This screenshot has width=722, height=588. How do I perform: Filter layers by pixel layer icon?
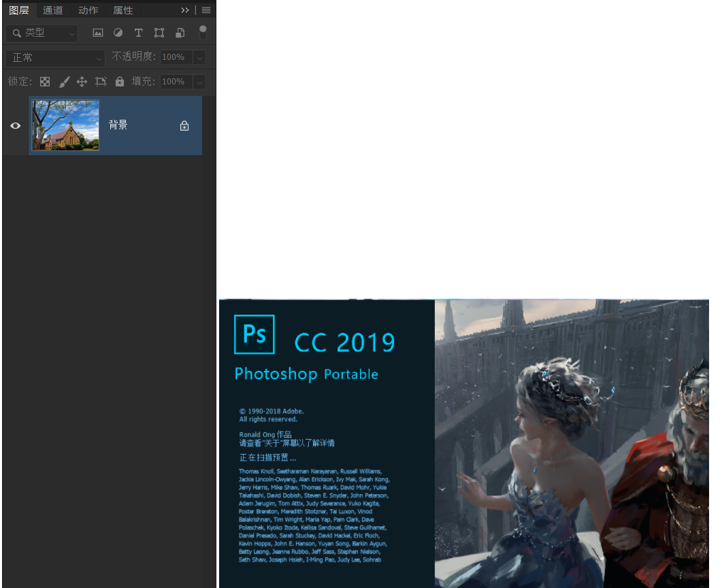coord(98,33)
